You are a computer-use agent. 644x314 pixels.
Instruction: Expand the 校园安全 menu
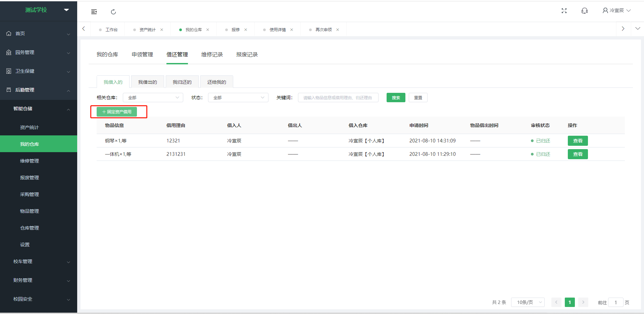point(39,299)
